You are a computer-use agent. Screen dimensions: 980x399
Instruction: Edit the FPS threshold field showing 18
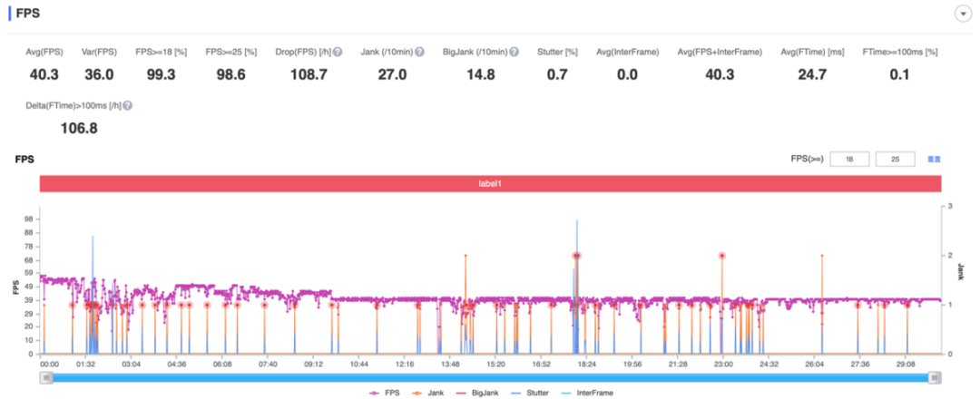[849, 160]
